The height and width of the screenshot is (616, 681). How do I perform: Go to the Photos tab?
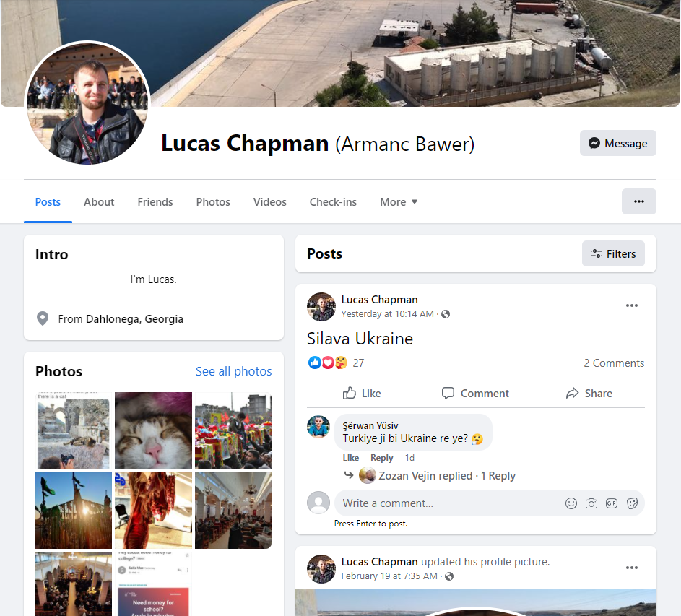click(213, 202)
